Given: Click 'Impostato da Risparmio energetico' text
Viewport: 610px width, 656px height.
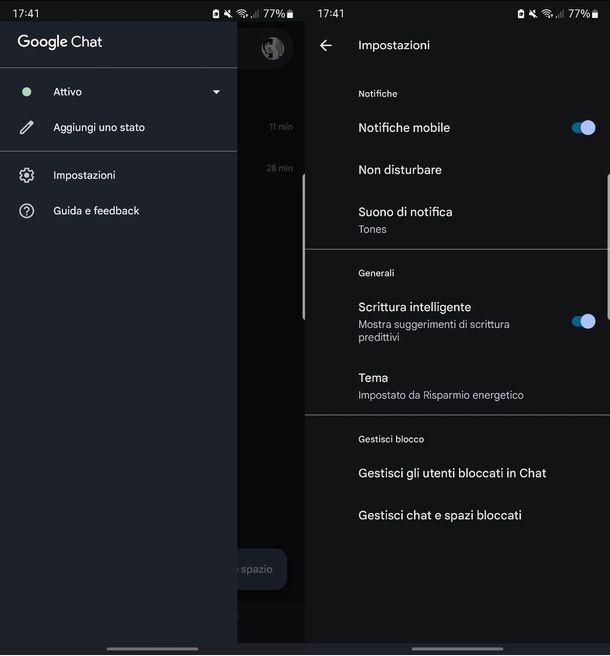Looking at the screenshot, I should coord(441,395).
